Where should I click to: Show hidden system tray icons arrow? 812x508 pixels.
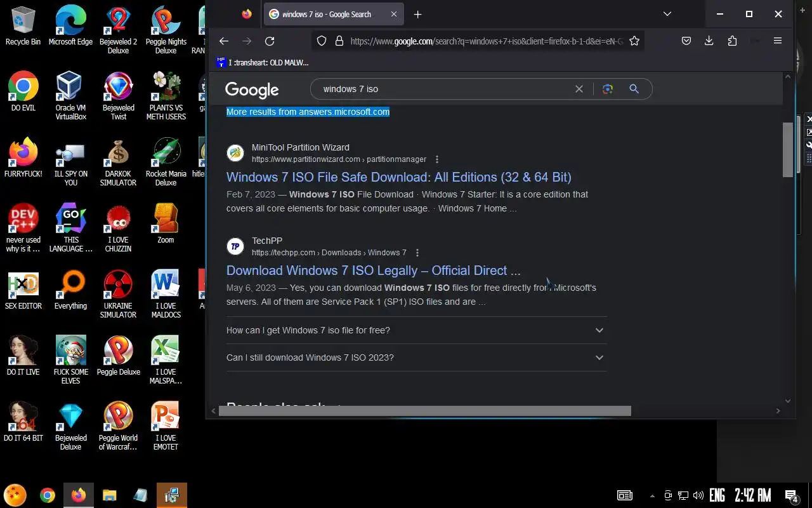coord(652,496)
